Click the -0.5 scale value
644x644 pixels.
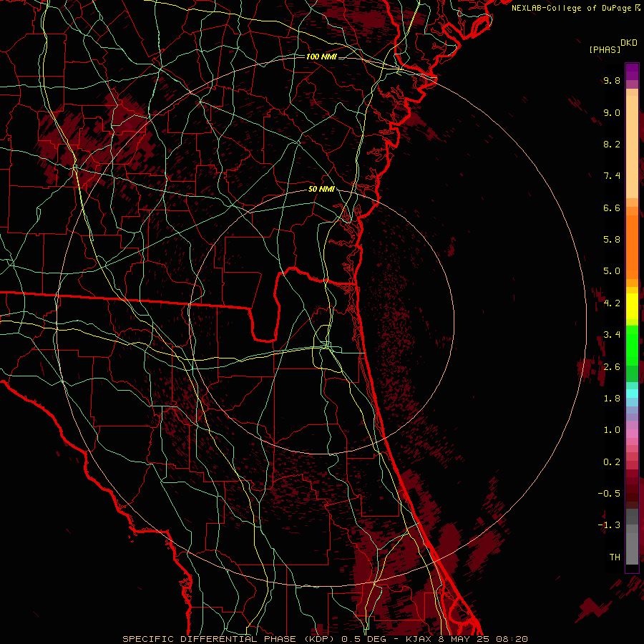[x=609, y=494]
